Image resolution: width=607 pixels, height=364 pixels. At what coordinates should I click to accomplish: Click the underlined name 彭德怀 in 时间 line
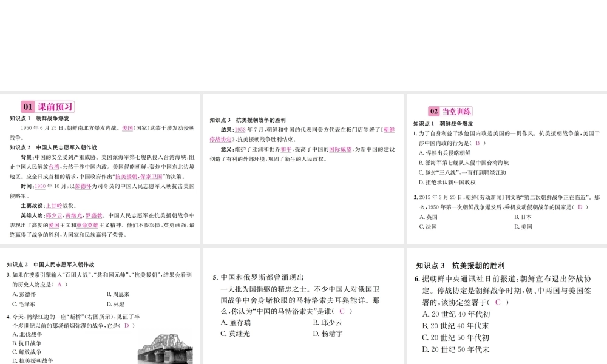click(x=83, y=186)
